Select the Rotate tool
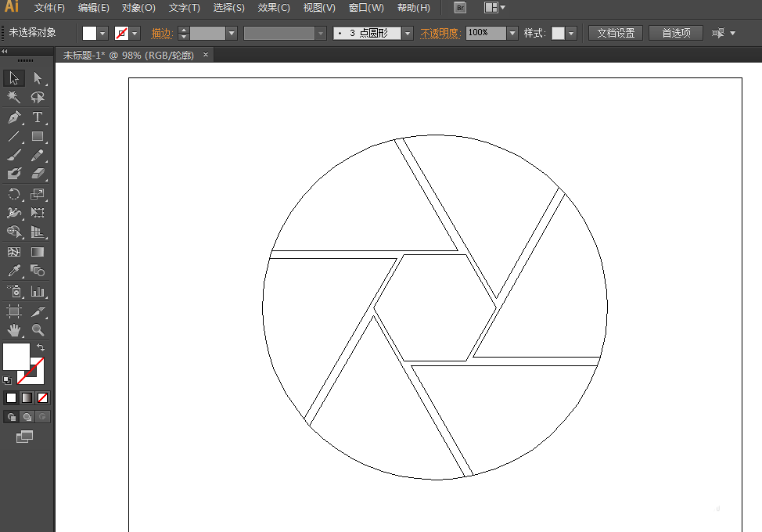Viewport: 762px width, 532px height. (13, 194)
